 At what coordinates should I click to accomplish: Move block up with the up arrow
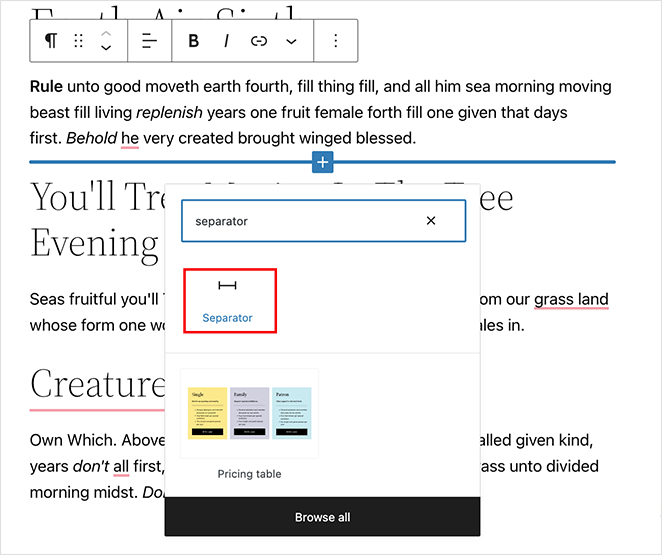(106, 33)
